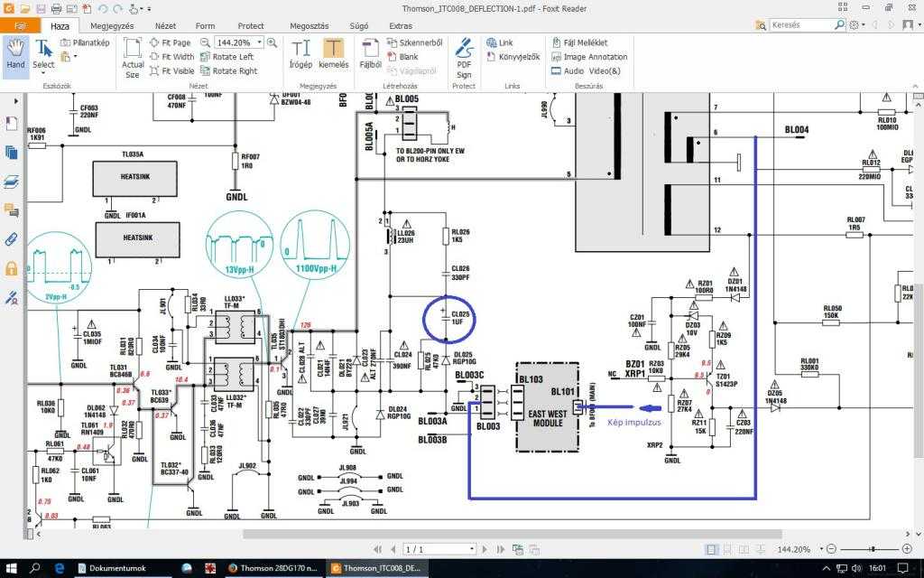Viewport: 924px width, 578px height.
Task: Create a Blank PDF
Action: (x=402, y=57)
